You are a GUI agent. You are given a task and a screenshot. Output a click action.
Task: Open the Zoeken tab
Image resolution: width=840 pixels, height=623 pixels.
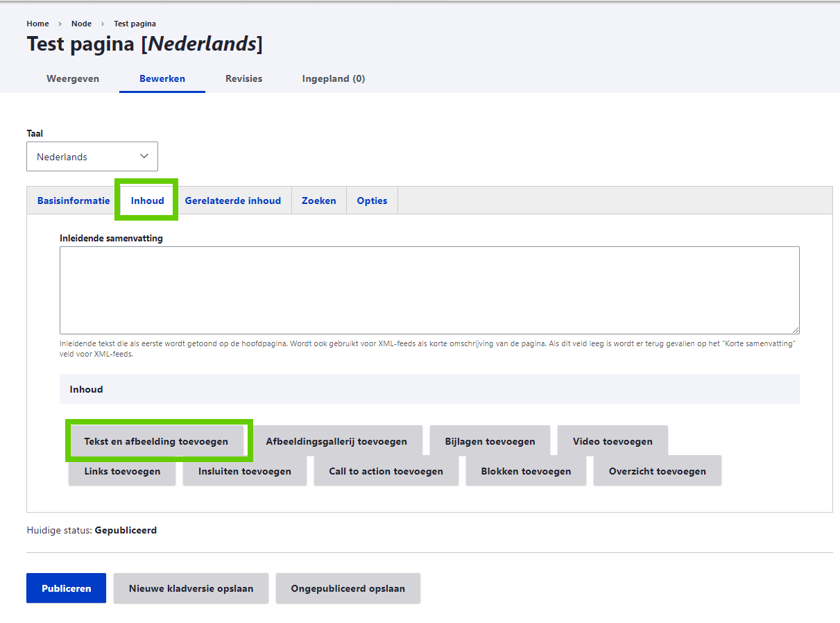(x=318, y=200)
